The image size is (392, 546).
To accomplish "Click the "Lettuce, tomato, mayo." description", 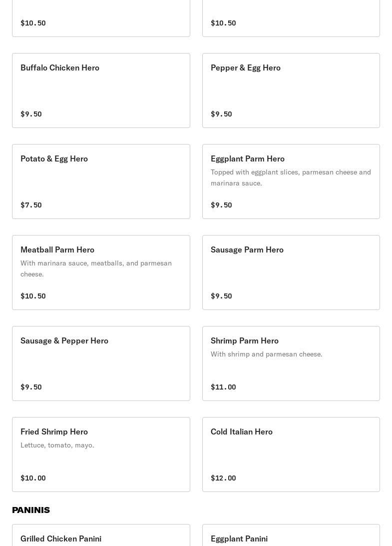I will 57,445.
